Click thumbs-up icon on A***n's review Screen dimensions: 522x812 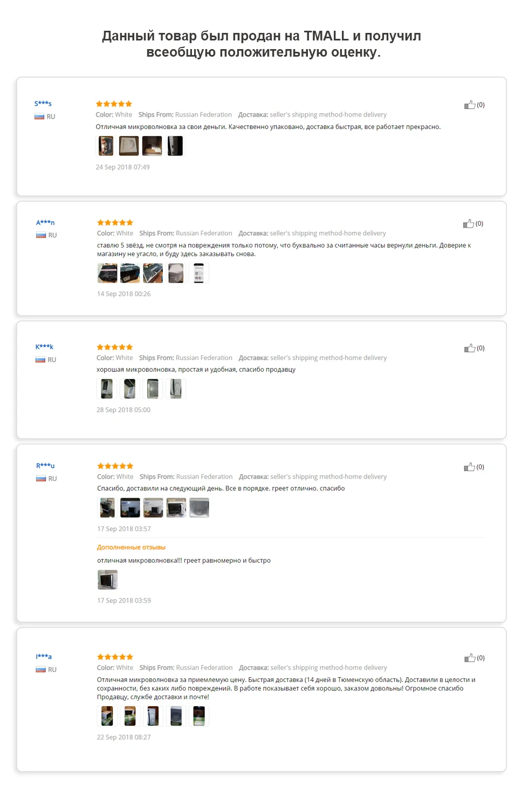pyautogui.click(x=469, y=223)
